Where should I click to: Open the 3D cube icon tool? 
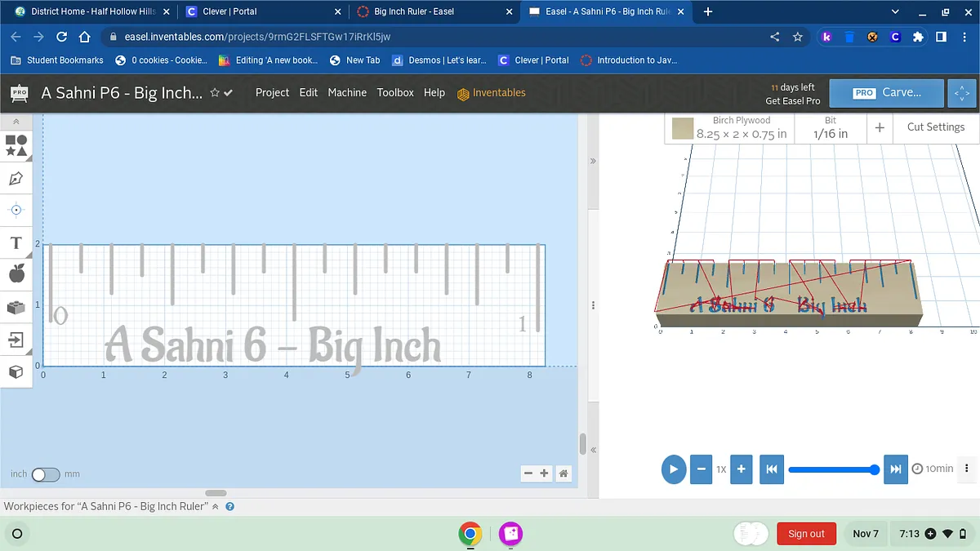[x=16, y=372]
